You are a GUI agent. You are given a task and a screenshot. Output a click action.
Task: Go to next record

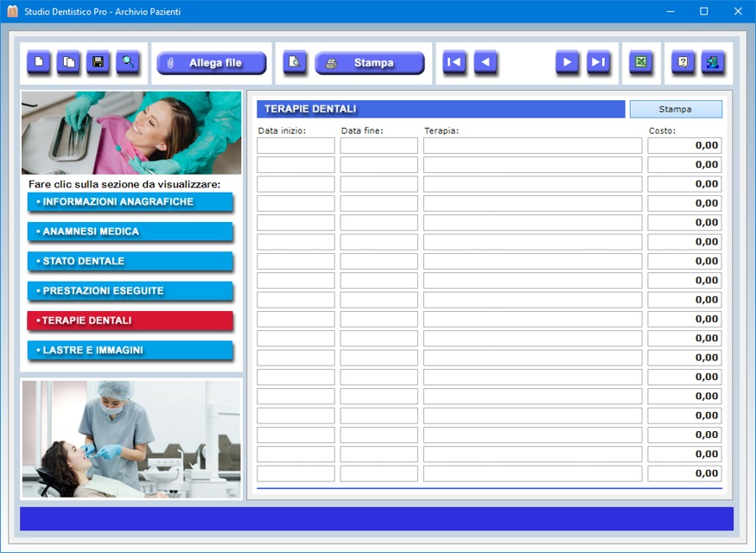click(x=567, y=62)
